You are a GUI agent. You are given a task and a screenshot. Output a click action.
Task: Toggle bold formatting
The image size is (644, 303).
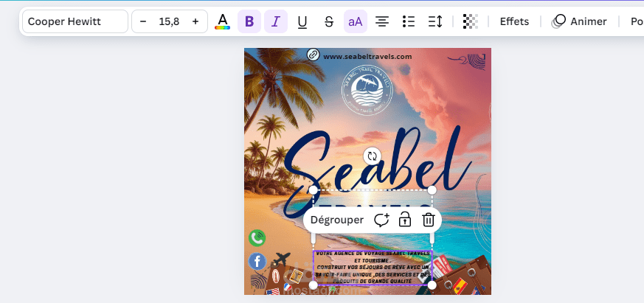tap(249, 21)
